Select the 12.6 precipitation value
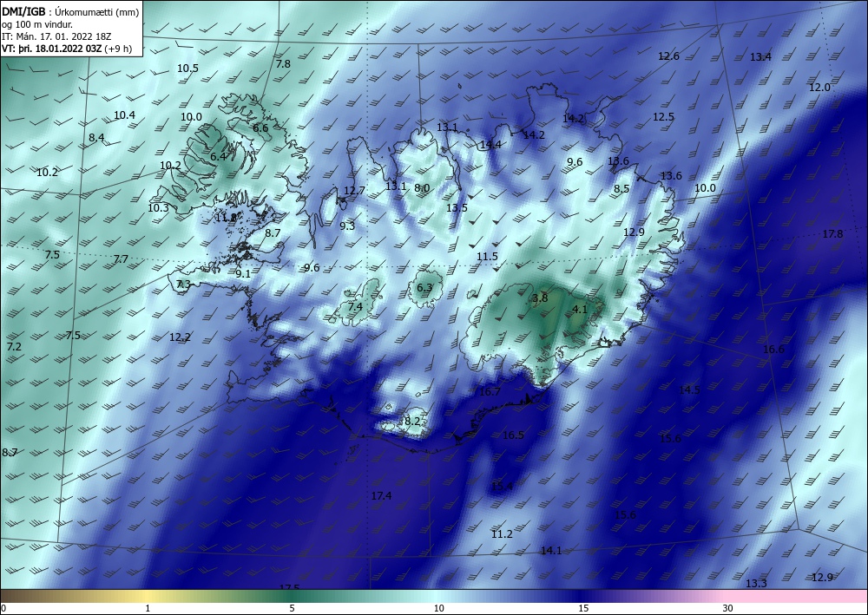Image resolution: width=868 pixels, height=615 pixels. (x=668, y=56)
